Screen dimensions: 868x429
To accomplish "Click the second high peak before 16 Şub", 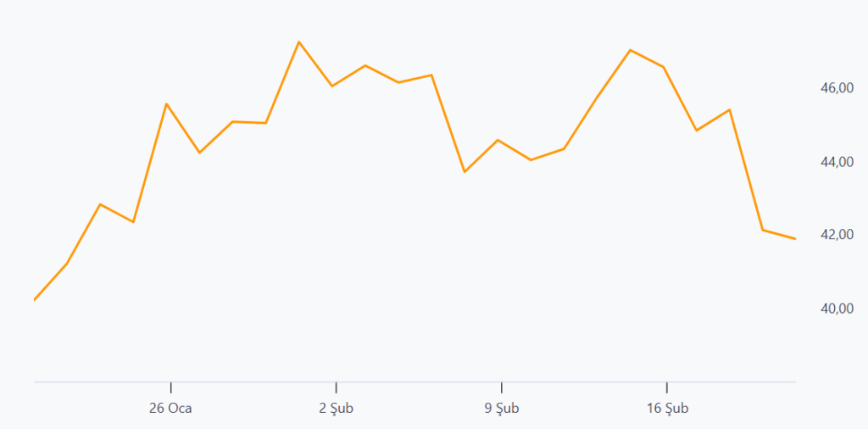I will pyautogui.click(x=630, y=50).
